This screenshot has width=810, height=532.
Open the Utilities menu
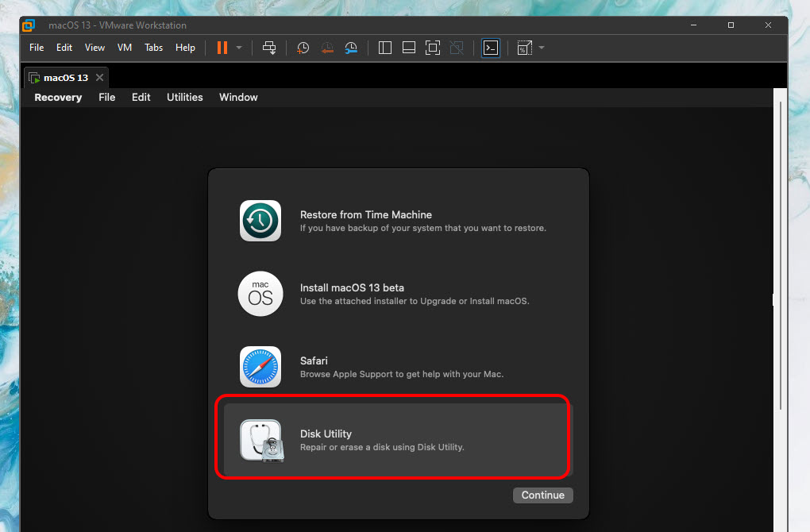coord(184,98)
